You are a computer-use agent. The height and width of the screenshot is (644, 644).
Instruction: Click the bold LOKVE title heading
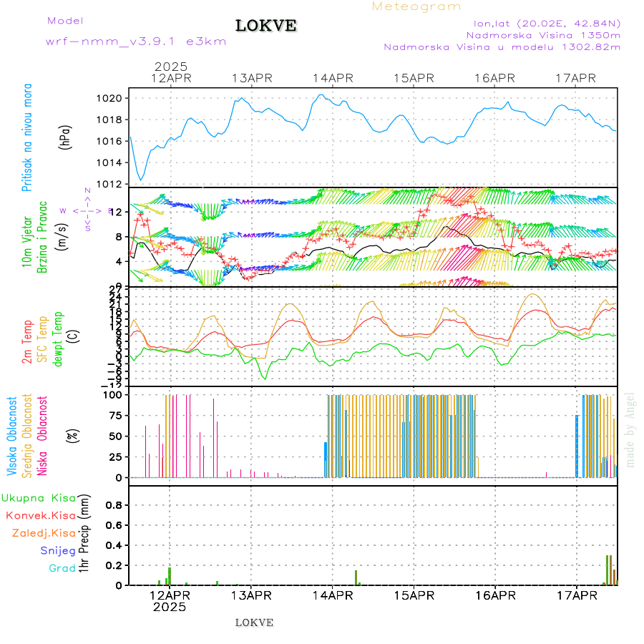pos(266,26)
